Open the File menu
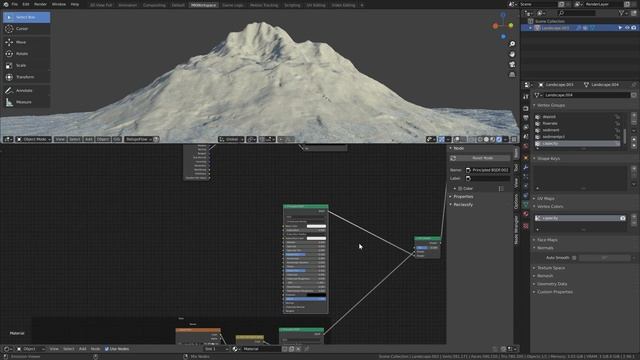The width and height of the screenshot is (640, 360). pyautogui.click(x=15, y=4)
